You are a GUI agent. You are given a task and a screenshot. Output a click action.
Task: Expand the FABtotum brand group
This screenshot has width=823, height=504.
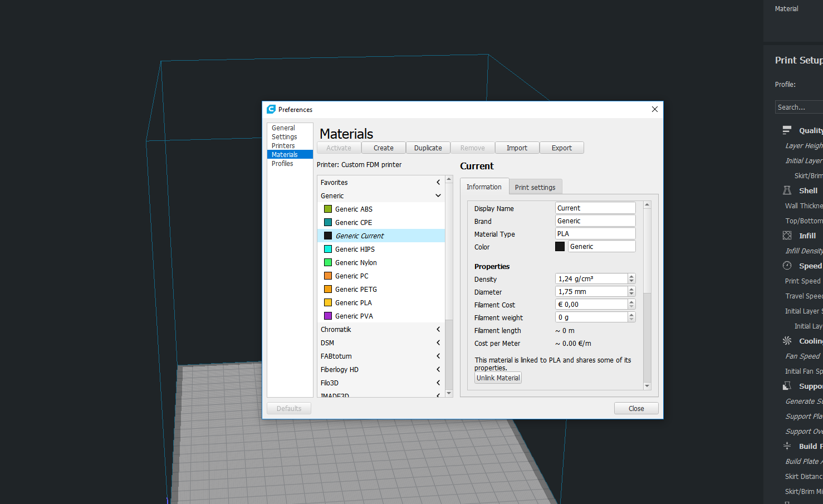(x=438, y=356)
